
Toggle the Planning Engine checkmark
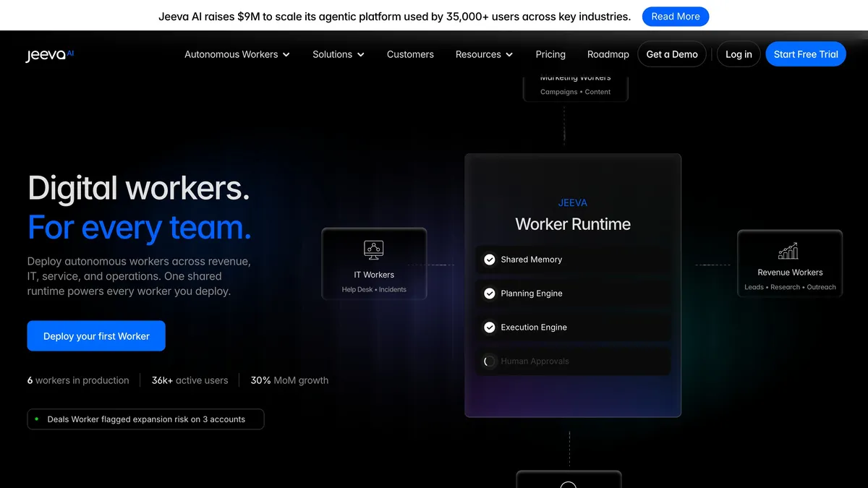pos(490,294)
